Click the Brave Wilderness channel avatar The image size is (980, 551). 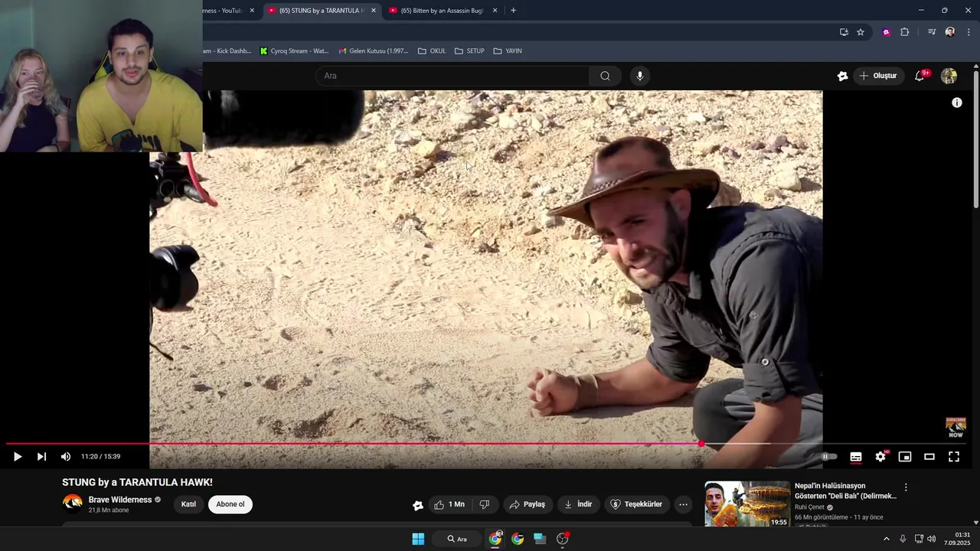(73, 502)
